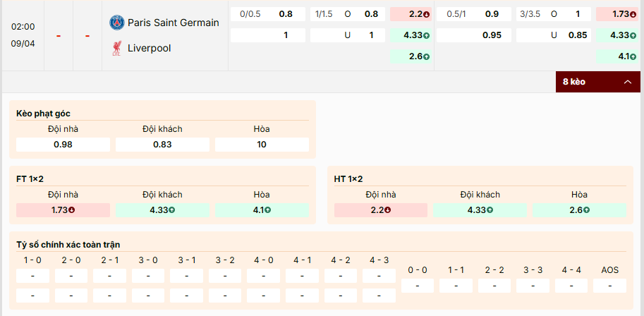Open the Paris Saint Germain team link
This screenshot has height=316, width=644.
point(174,23)
